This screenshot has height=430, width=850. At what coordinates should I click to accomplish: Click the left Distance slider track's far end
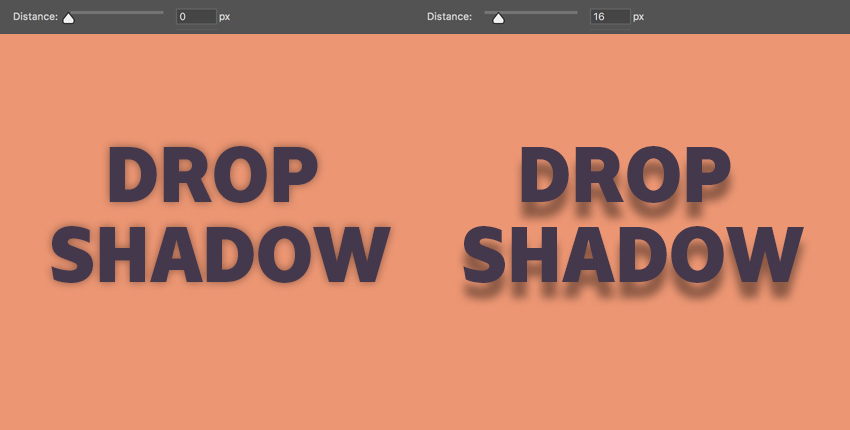click(161, 13)
